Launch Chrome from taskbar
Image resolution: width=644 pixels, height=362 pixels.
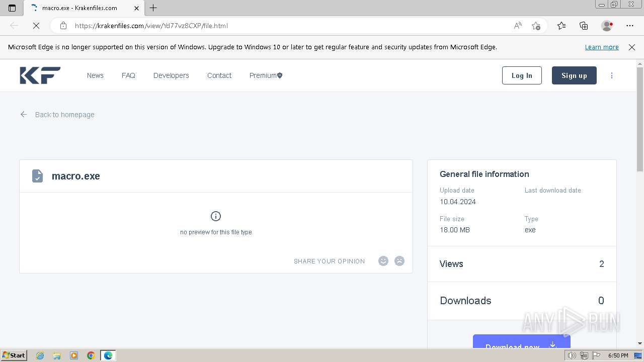coord(91,355)
